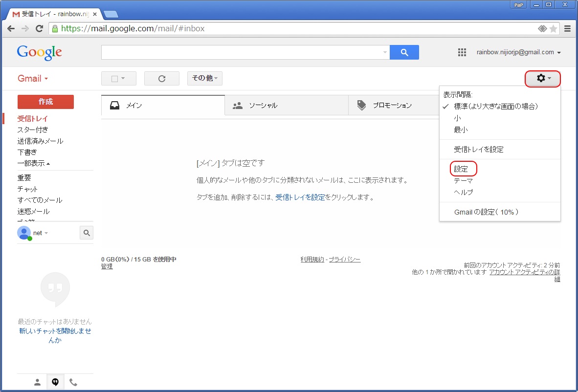
Task: Open the Chrome hamburger menu
Action: point(567,29)
